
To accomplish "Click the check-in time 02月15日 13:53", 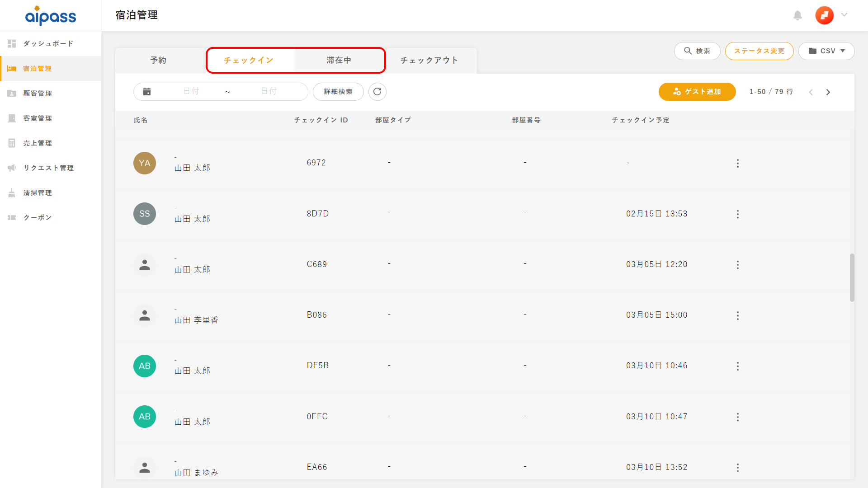I will (x=657, y=214).
